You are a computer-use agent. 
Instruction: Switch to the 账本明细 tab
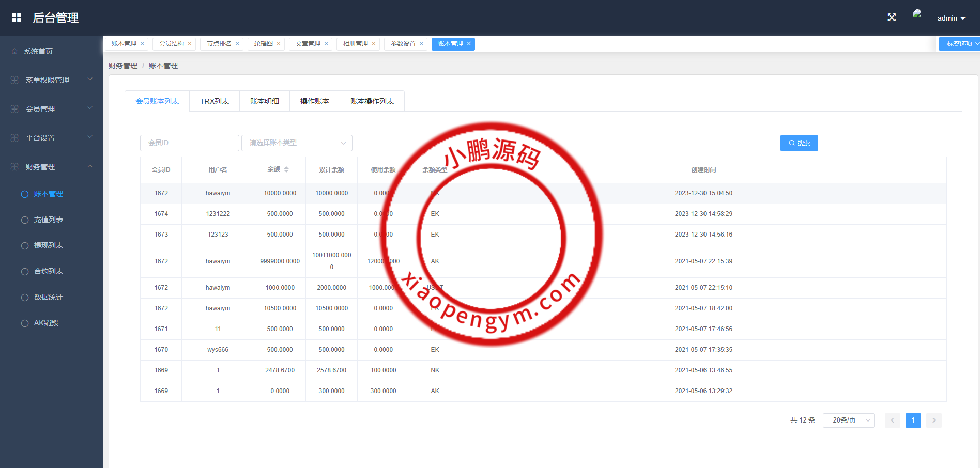(265, 101)
